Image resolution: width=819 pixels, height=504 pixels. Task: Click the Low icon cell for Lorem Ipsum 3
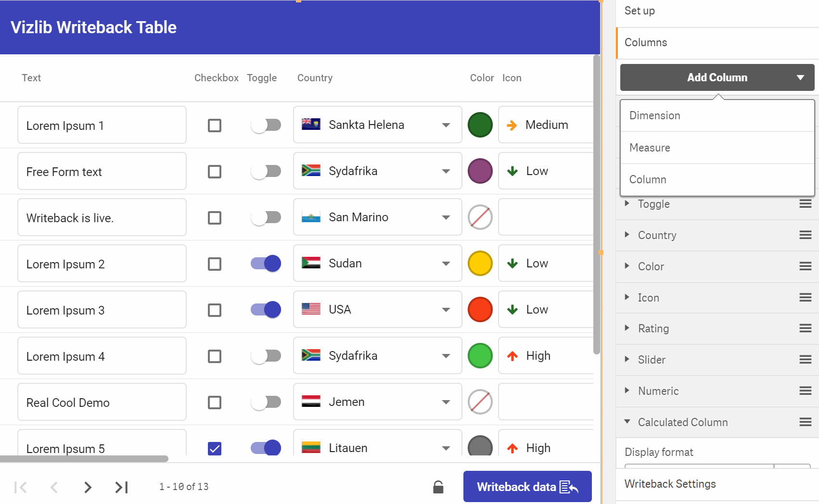click(x=546, y=310)
